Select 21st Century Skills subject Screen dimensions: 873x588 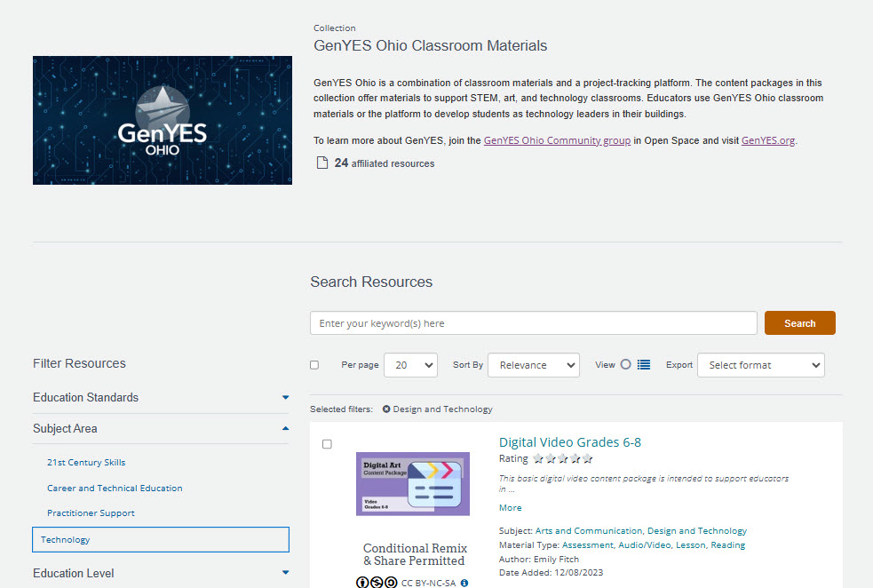point(86,462)
